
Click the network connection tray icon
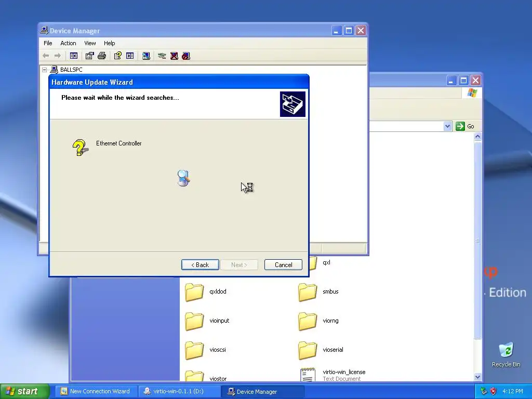point(484,391)
